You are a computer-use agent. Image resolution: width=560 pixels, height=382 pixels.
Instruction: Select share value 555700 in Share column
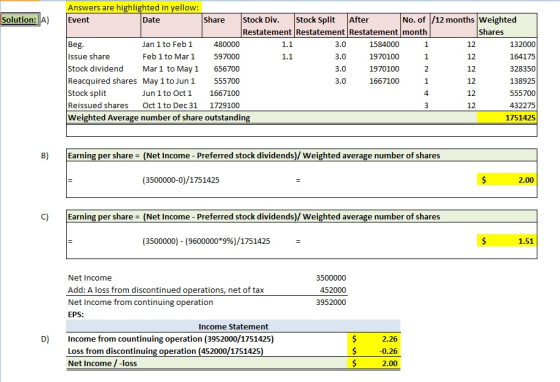coord(227,81)
